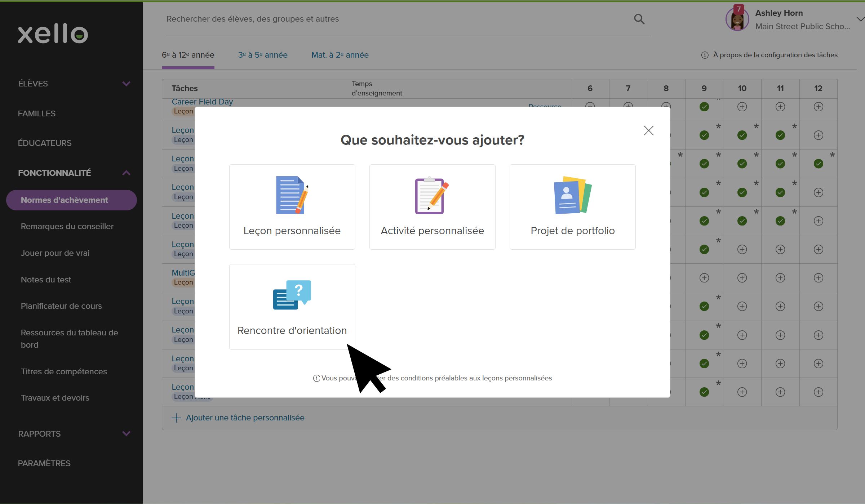Expand the ÉLÈVES section
Image resolution: width=865 pixels, height=504 pixels.
[126, 84]
